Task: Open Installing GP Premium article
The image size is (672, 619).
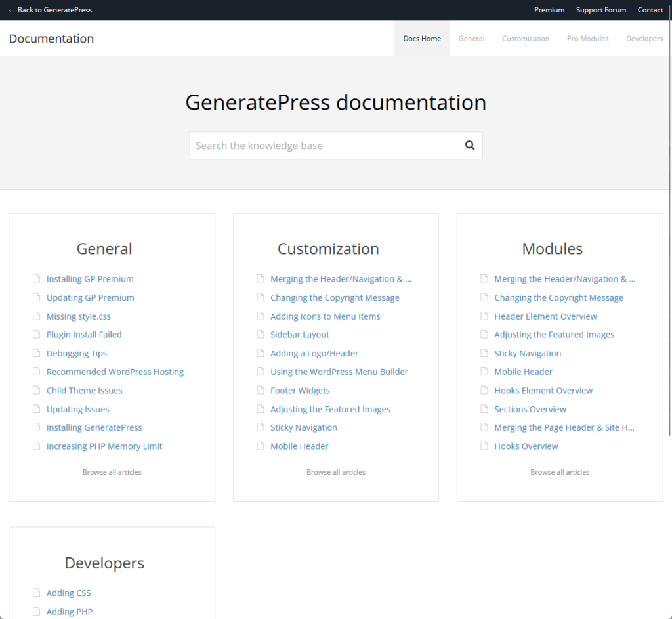Action: point(90,278)
